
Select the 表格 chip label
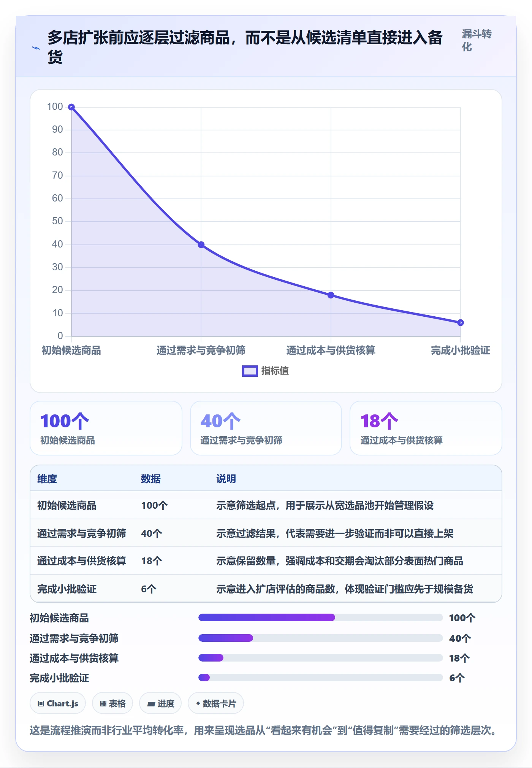click(x=117, y=703)
